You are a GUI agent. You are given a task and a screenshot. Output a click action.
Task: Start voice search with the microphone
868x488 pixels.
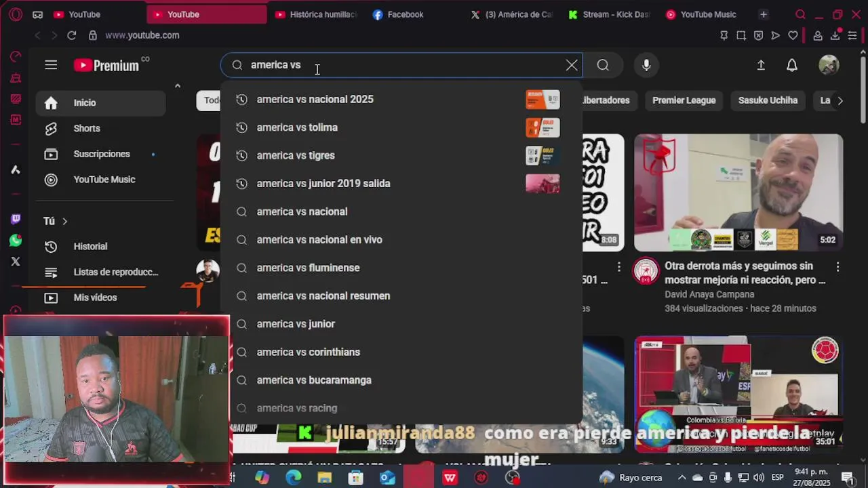click(x=646, y=65)
